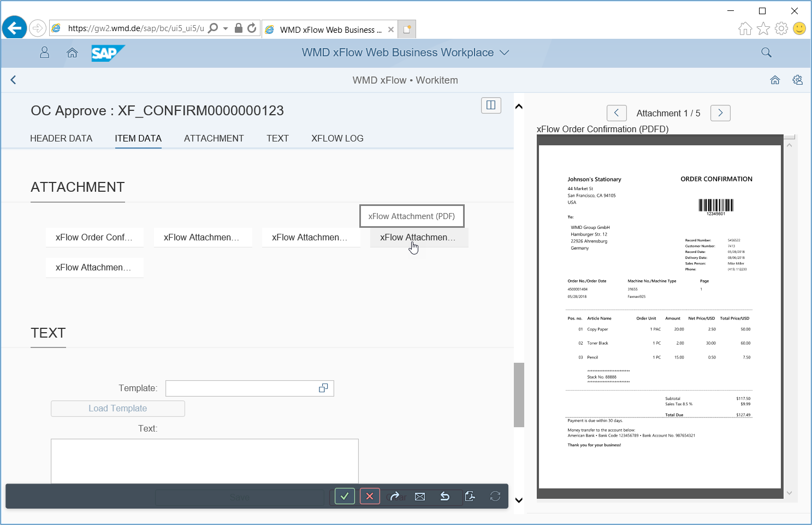Approve the workitem with the green checkmark
812x525 pixels.
(344, 496)
